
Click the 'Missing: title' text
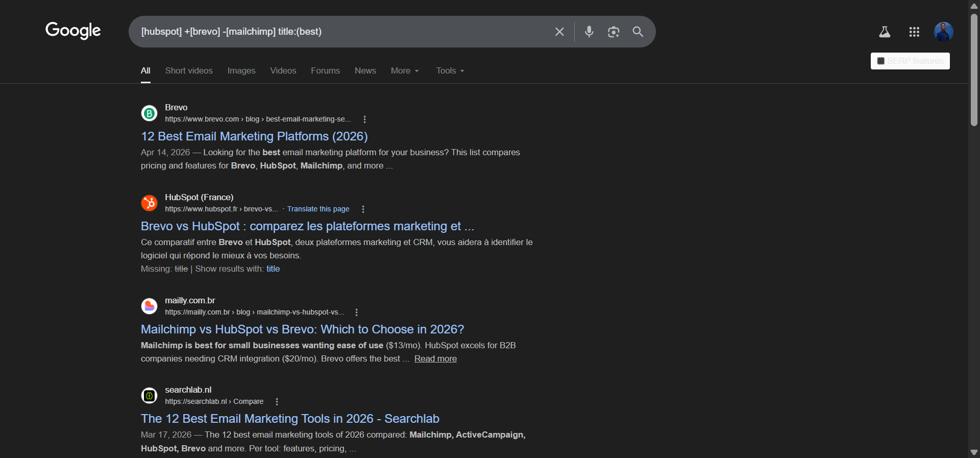164,269
